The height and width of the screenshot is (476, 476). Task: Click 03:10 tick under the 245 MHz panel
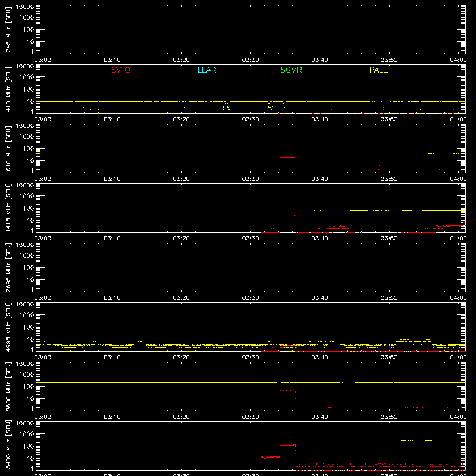point(112,60)
